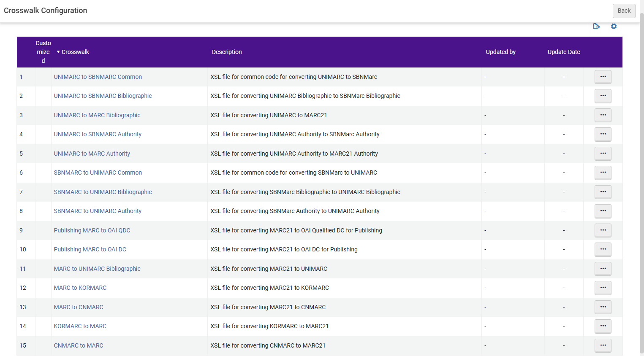Viewport: 644px width, 356px height.
Task: Open row actions for CNMARC to MARC
Action: [603, 345]
